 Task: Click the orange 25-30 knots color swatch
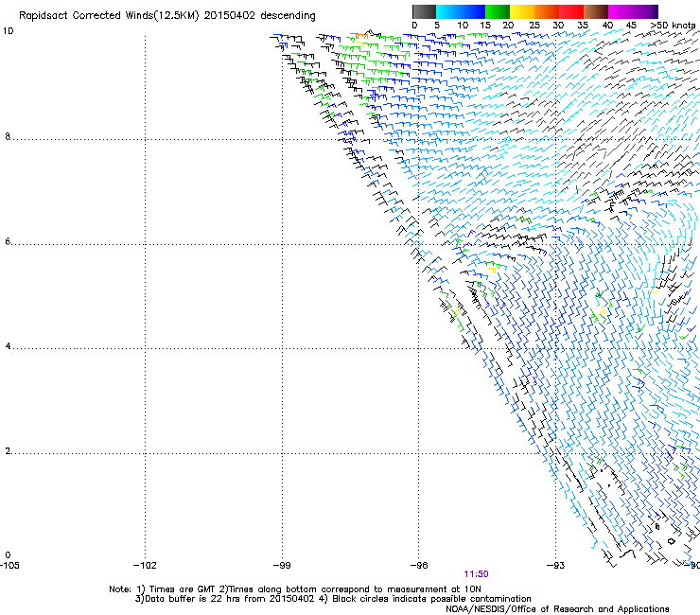547,11
